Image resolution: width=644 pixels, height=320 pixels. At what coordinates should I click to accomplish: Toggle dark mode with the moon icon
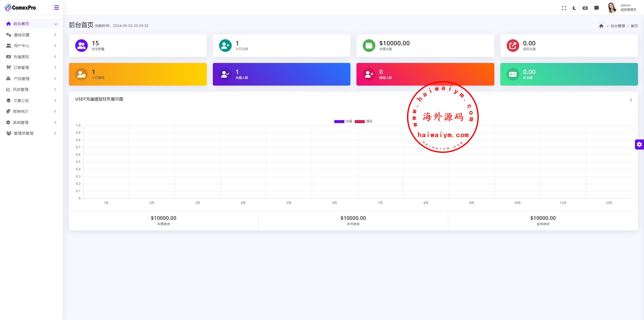pyautogui.click(x=574, y=8)
